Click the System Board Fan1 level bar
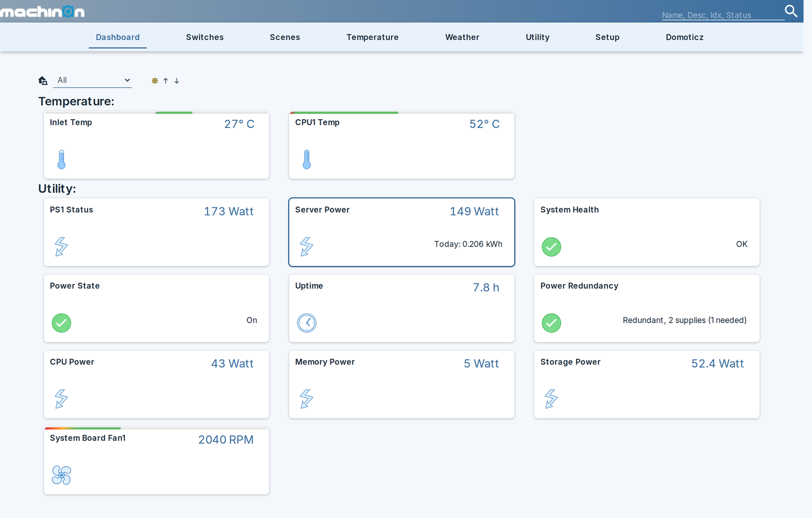Image resolution: width=812 pixels, height=518 pixels. [x=83, y=428]
